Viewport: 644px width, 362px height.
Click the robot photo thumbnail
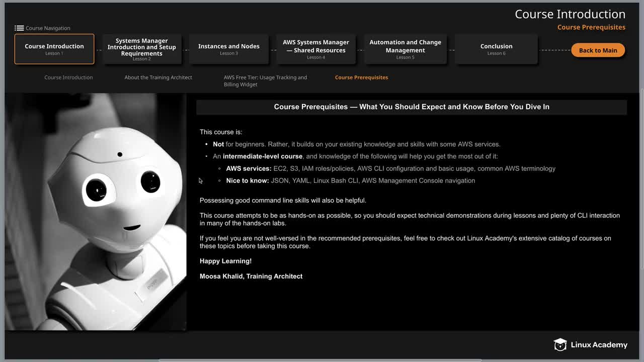(x=96, y=212)
